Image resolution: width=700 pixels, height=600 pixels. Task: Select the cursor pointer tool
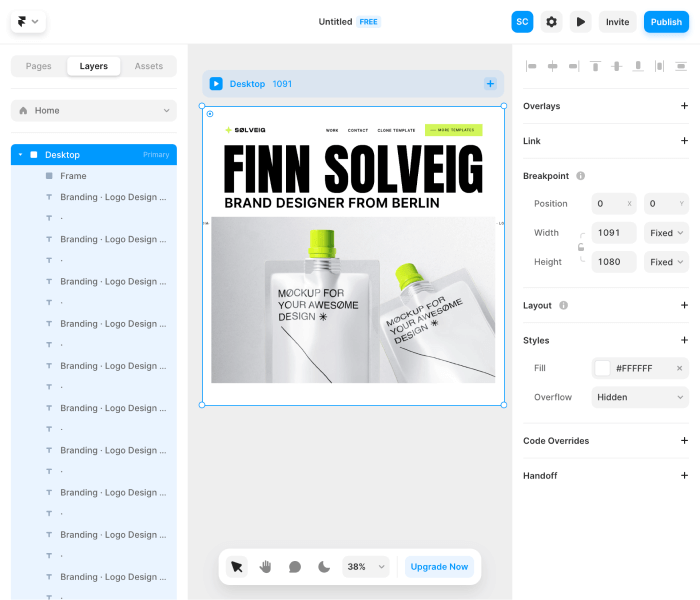click(236, 566)
